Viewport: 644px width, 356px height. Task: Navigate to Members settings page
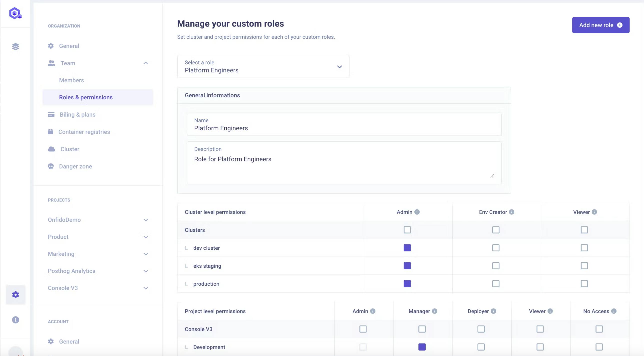[71, 80]
